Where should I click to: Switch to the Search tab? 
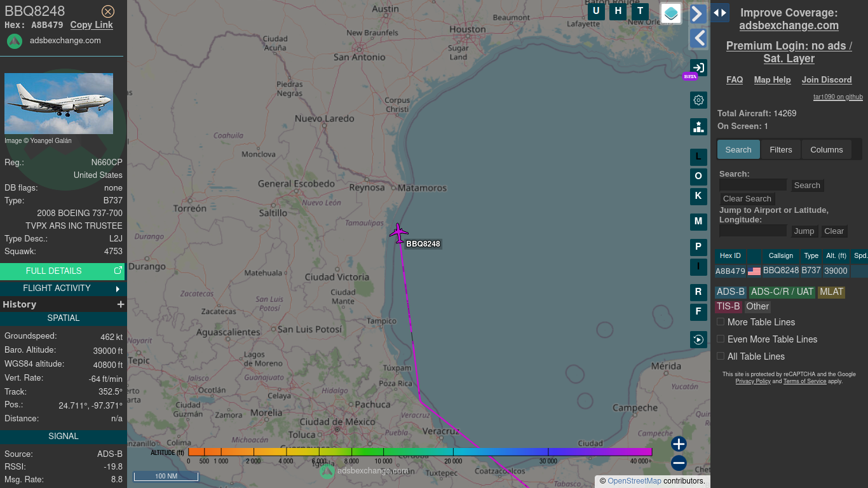pos(738,150)
